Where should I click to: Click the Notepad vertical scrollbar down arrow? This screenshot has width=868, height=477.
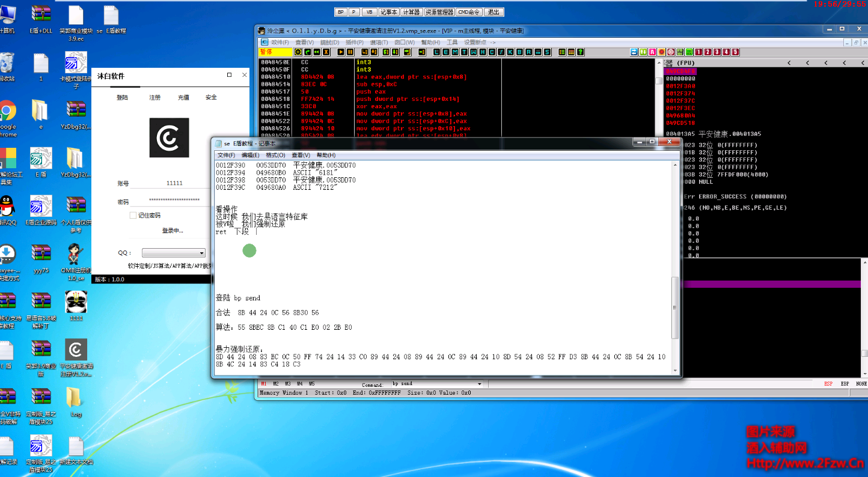[675, 369]
